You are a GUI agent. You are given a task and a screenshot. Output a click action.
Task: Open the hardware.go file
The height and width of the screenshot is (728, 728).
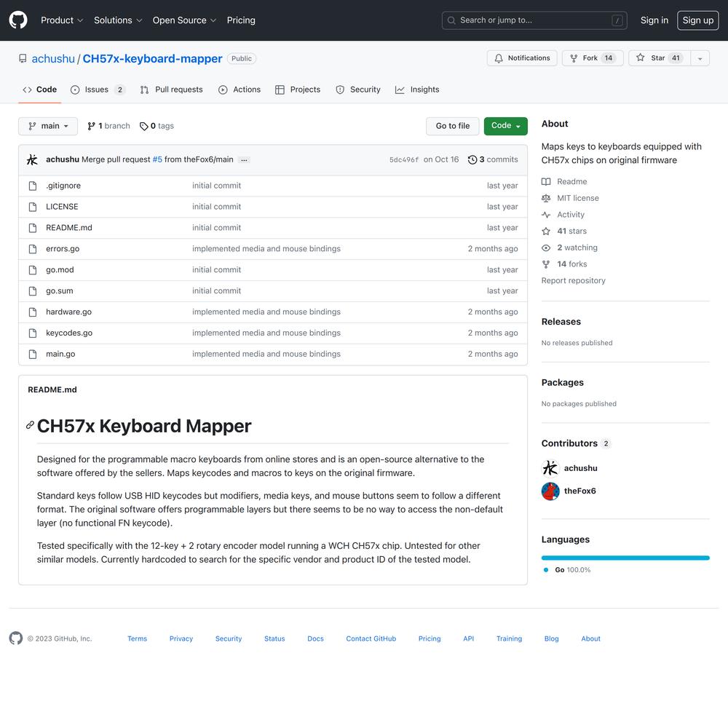click(x=68, y=312)
